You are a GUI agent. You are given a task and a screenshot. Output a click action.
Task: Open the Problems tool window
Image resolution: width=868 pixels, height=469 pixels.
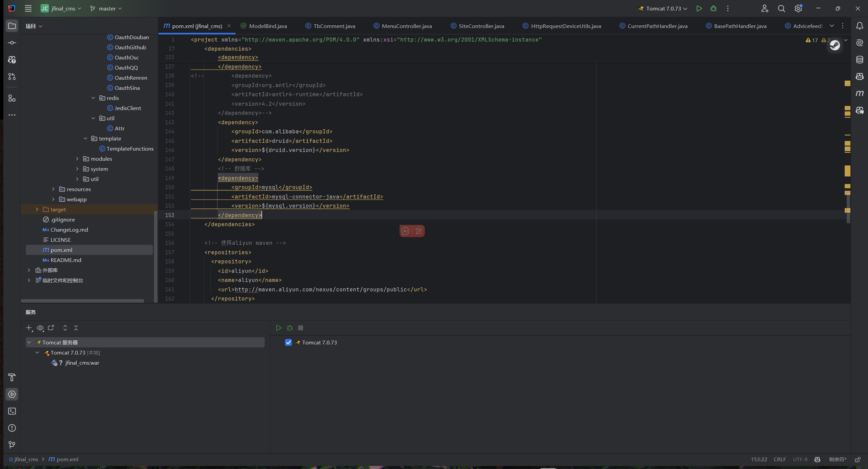coord(12,428)
